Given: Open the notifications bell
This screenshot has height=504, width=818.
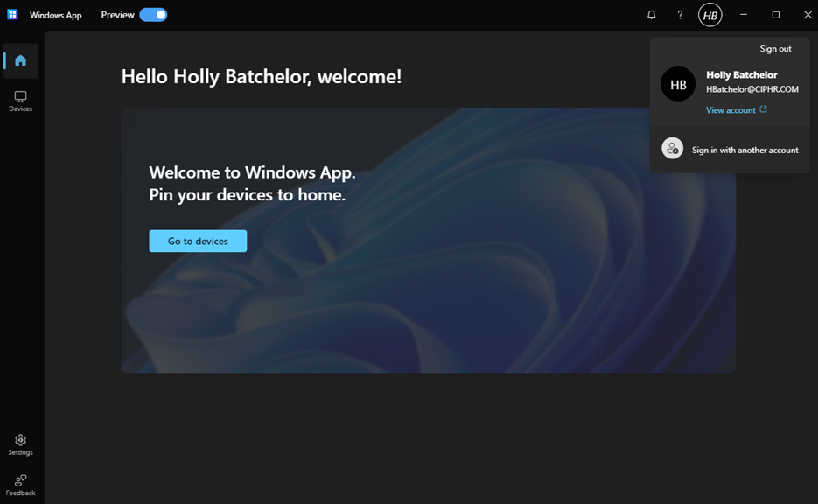Looking at the screenshot, I should (x=651, y=15).
